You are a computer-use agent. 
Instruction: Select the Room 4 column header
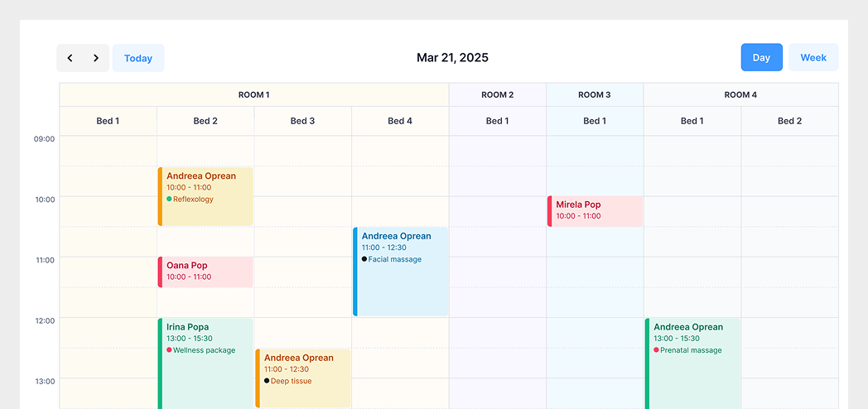point(740,94)
